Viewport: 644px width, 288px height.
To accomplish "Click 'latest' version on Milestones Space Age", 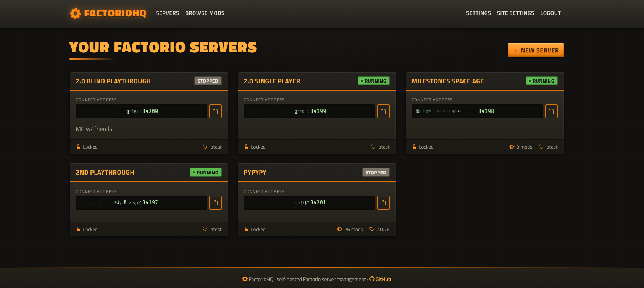I will (x=552, y=147).
